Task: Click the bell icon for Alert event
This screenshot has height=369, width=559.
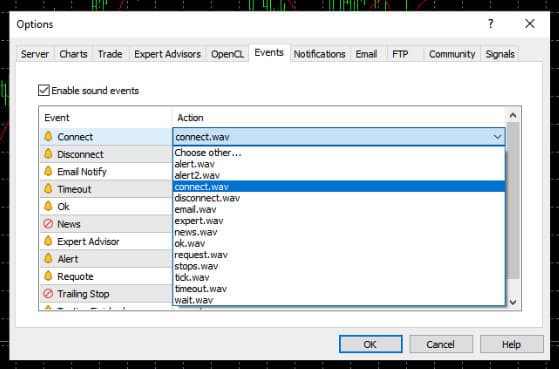Action: tap(48, 258)
